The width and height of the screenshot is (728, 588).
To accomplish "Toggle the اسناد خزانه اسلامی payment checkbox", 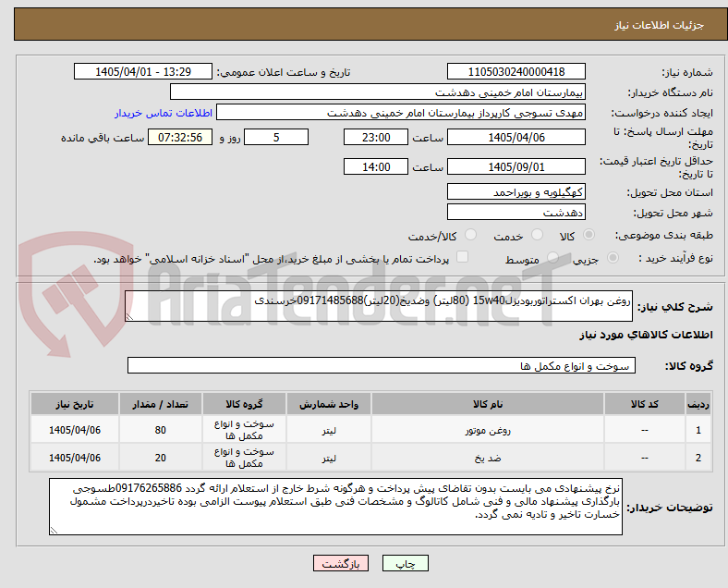I will pos(463,257).
